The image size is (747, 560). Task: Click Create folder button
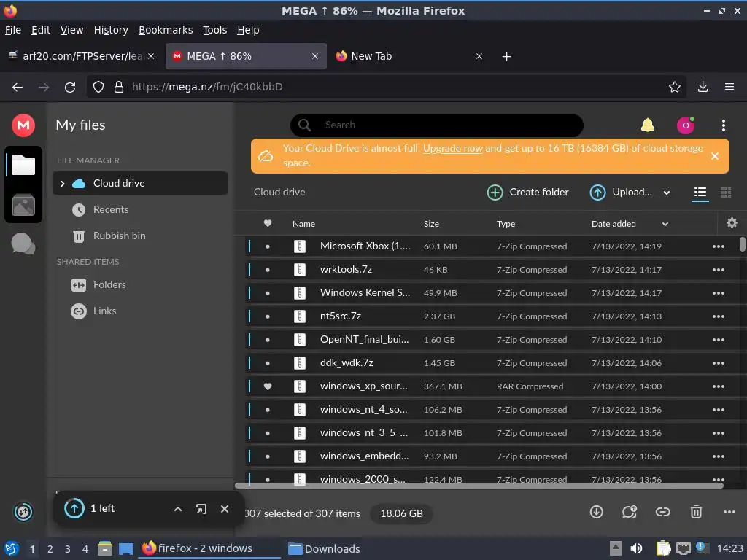click(527, 192)
